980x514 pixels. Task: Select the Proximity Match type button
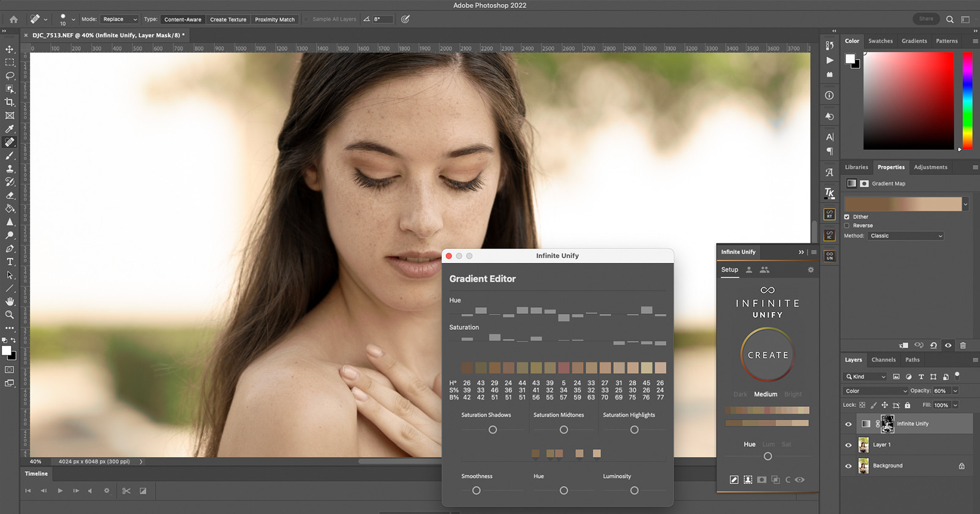pos(274,20)
